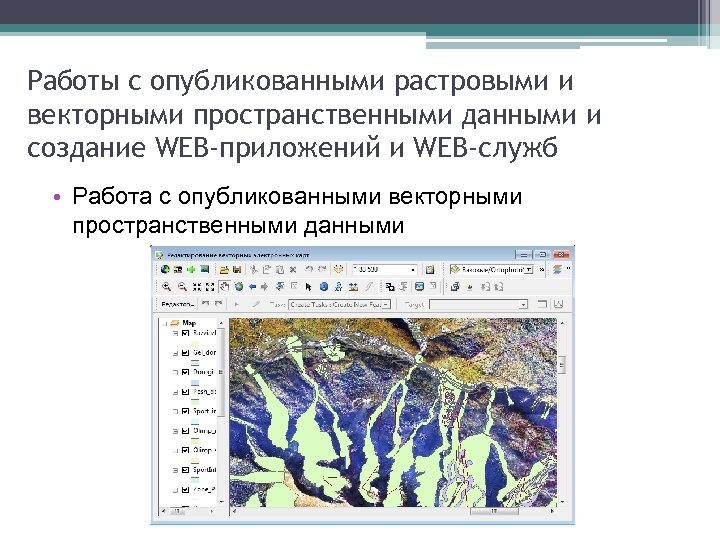Select the Zoom Out magnifier tool

[182, 287]
